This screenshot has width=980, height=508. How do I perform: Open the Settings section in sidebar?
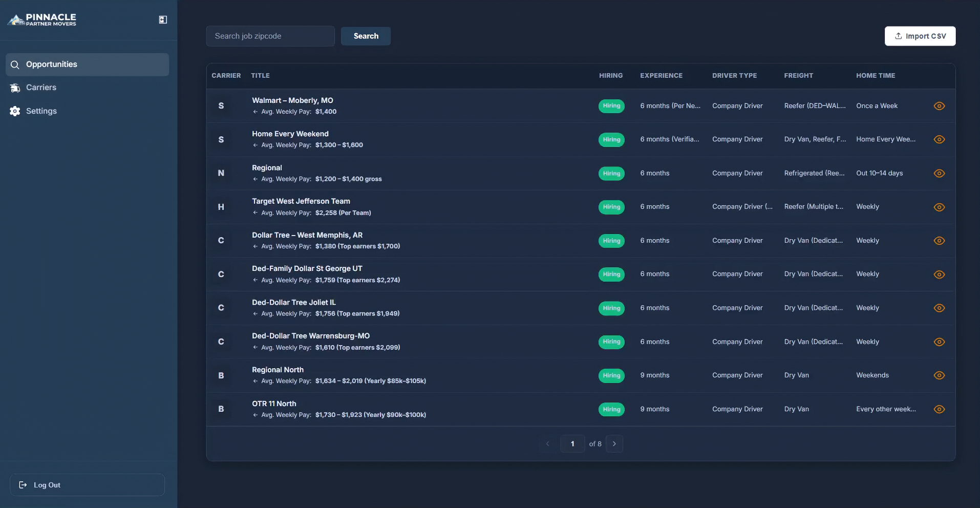pos(88,111)
